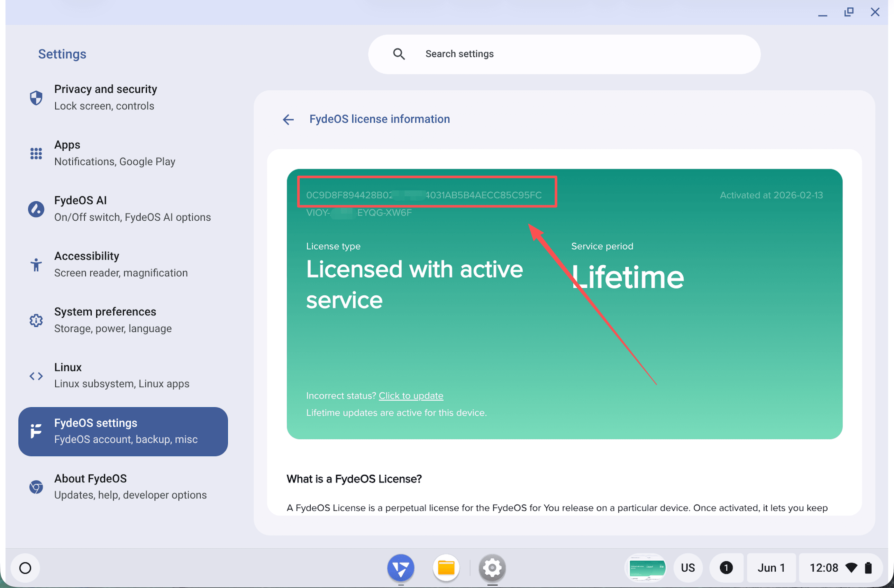This screenshot has height=588, width=894.
Task: Click 'Lifetime updates are active' message
Action: click(x=396, y=413)
